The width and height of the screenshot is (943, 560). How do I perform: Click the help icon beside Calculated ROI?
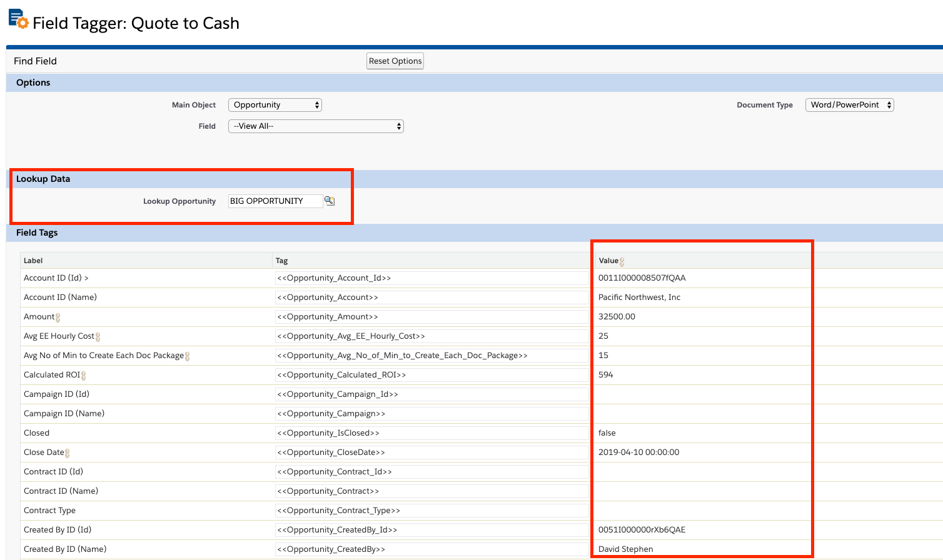pos(84,376)
